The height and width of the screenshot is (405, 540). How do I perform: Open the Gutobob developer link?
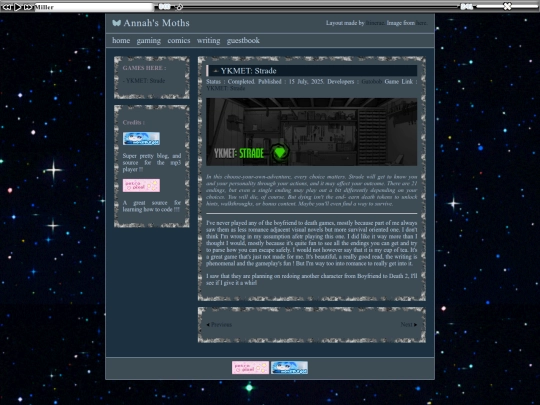click(372, 82)
